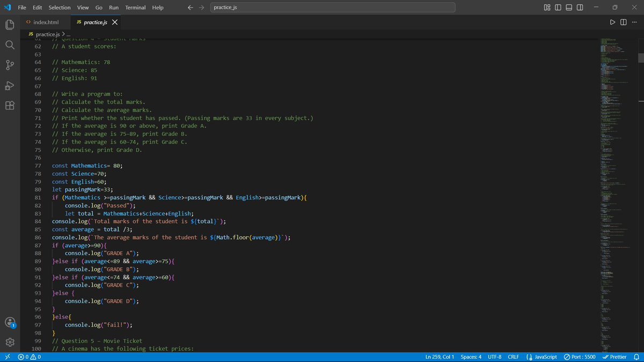Run the file with the play icon

pos(612,23)
